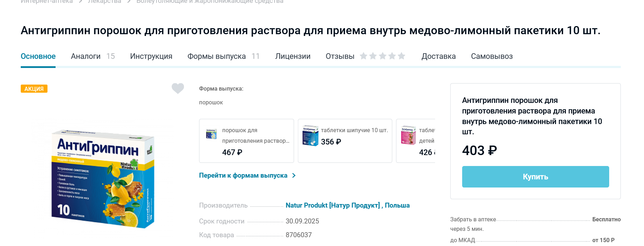Click the product code 8706037

[x=299, y=235]
